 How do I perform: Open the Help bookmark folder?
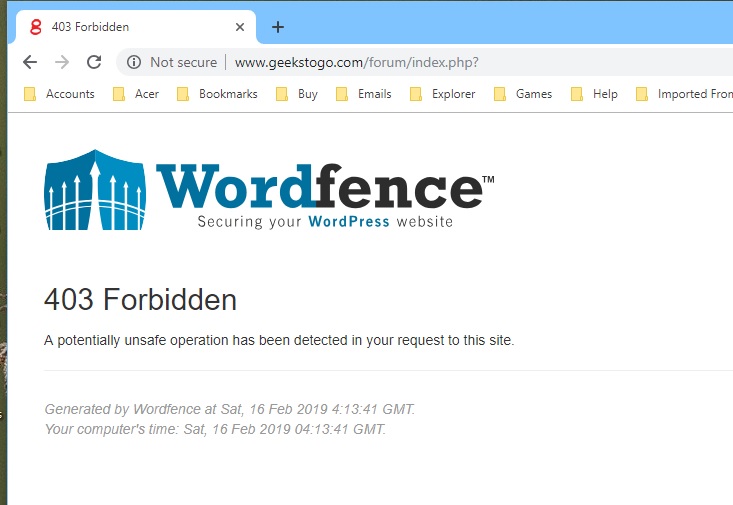point(595,94)
